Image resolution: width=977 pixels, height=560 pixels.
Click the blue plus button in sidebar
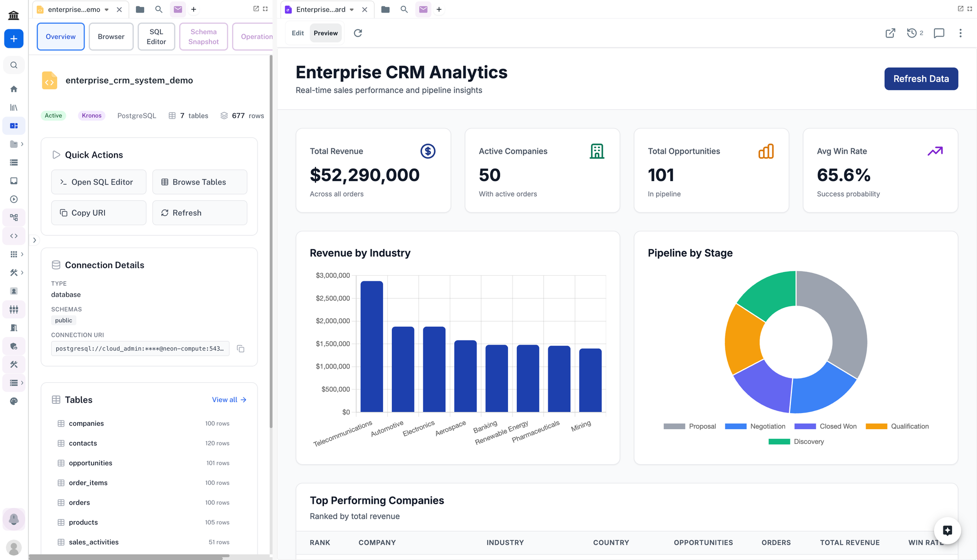[x=14, y=39]
